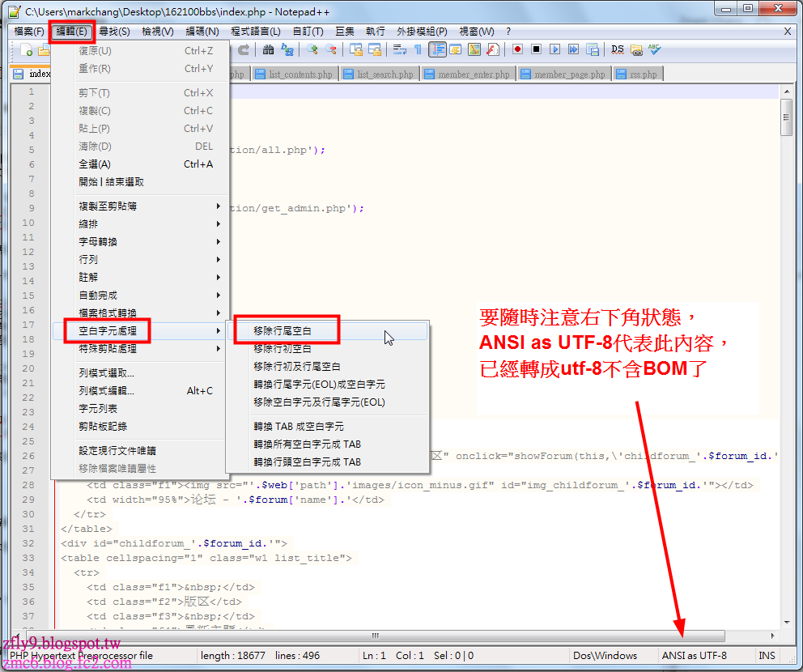Expand the 複製至剪貼簿 submenu
Viewport: 803px width, 672px height.
(x=140, y=206)
